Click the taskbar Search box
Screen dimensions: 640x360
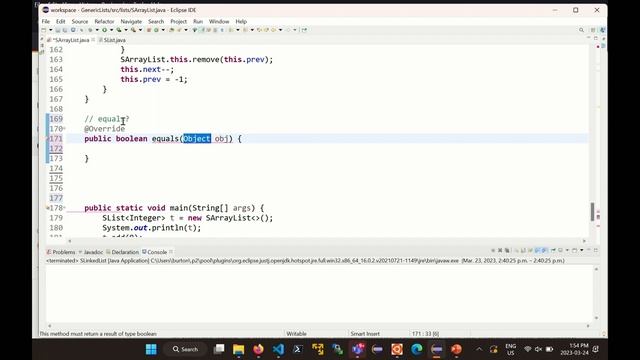point(185,349)
